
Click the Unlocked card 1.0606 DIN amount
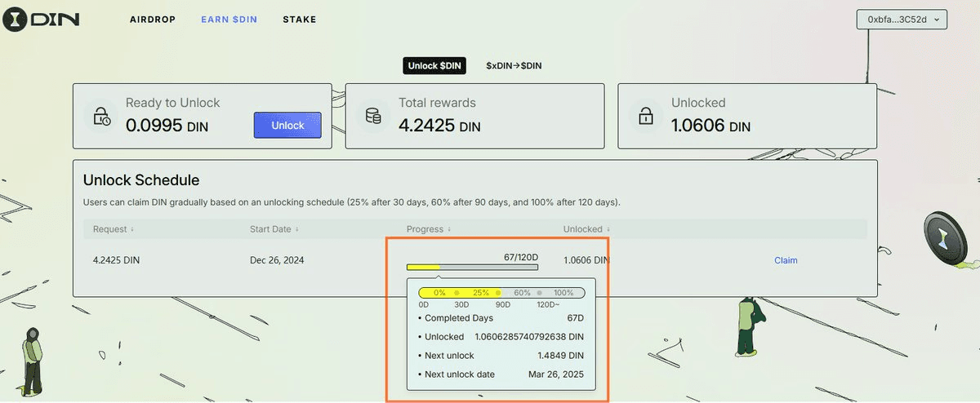tap(710, 126)
